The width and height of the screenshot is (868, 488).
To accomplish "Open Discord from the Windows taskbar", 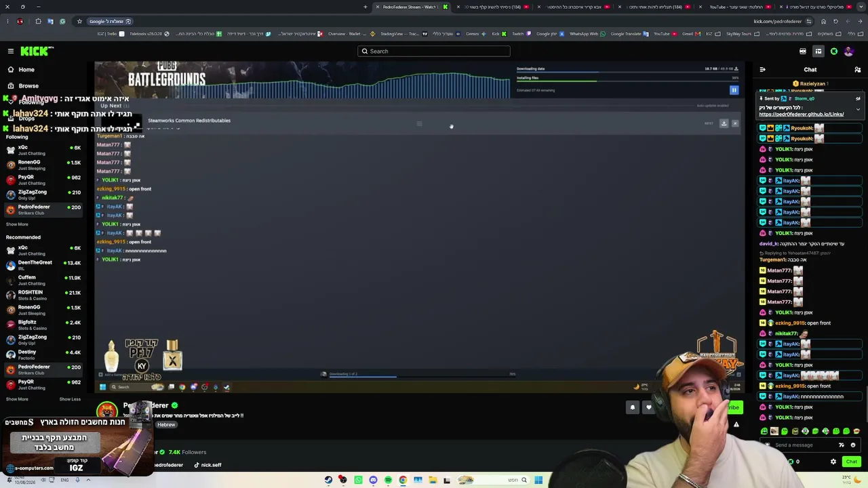I will click(373, 480).
